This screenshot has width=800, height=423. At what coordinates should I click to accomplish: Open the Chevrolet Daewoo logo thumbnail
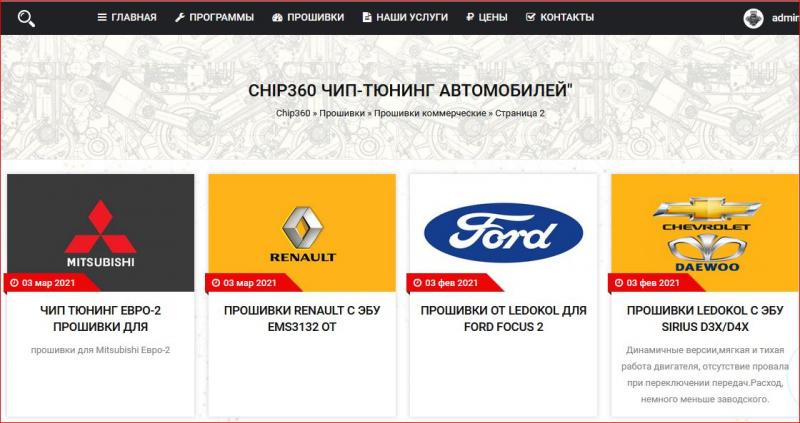(706, 233)
